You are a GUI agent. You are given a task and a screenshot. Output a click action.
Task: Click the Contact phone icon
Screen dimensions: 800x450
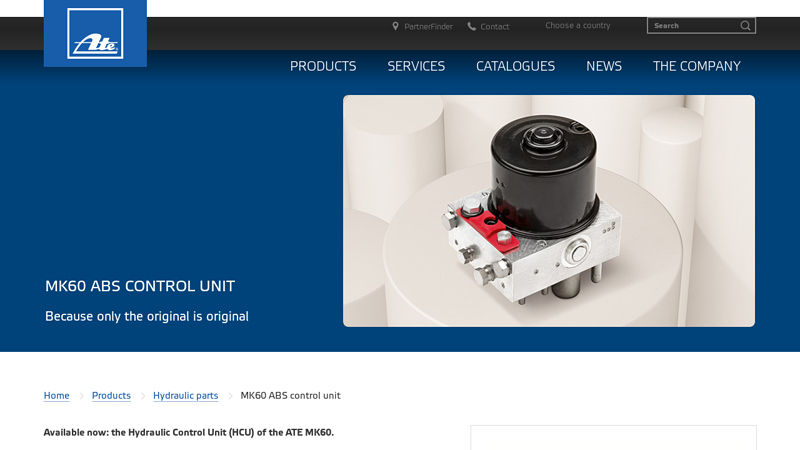471,26
